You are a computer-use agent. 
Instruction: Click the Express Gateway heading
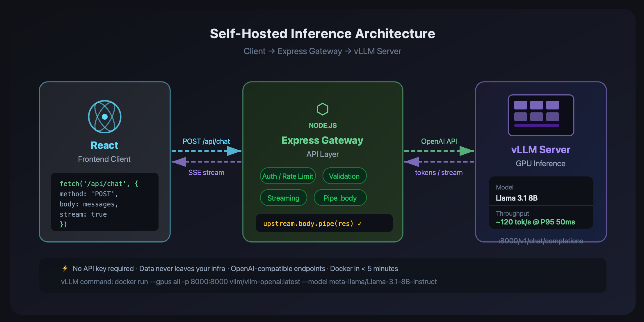point(323,140)
